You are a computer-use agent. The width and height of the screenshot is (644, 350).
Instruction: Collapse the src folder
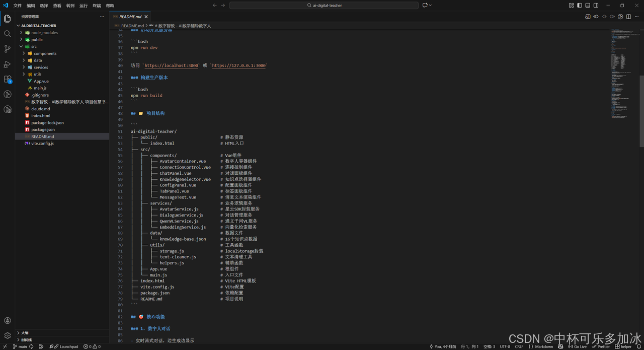62,46
